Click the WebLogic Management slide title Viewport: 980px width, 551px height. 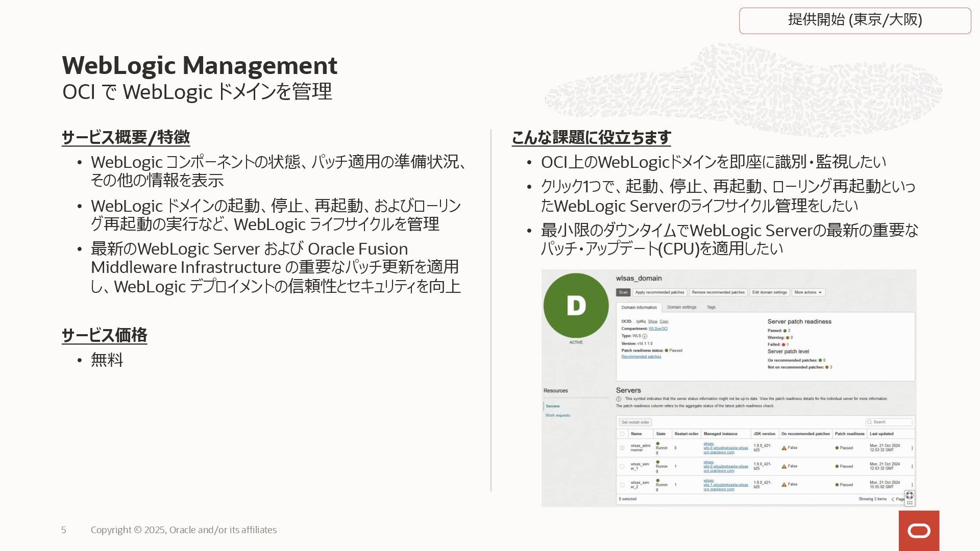click(x=200, y=65)
